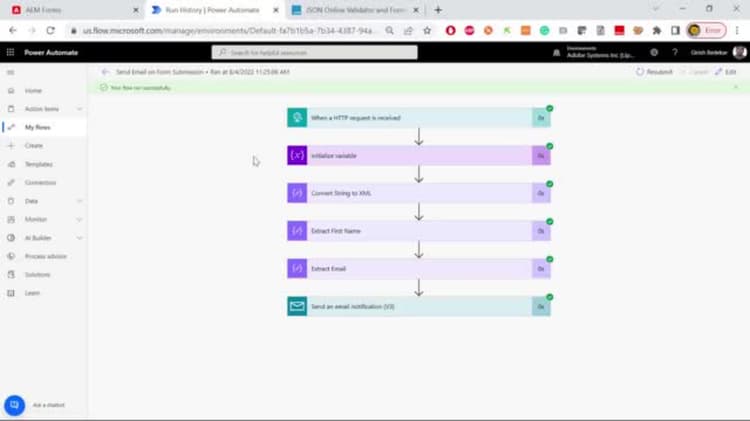The height and width of the screenshot is (421, 750).
Task: Click the HTTP request trigger icon
Action: [x=297, y=118]
